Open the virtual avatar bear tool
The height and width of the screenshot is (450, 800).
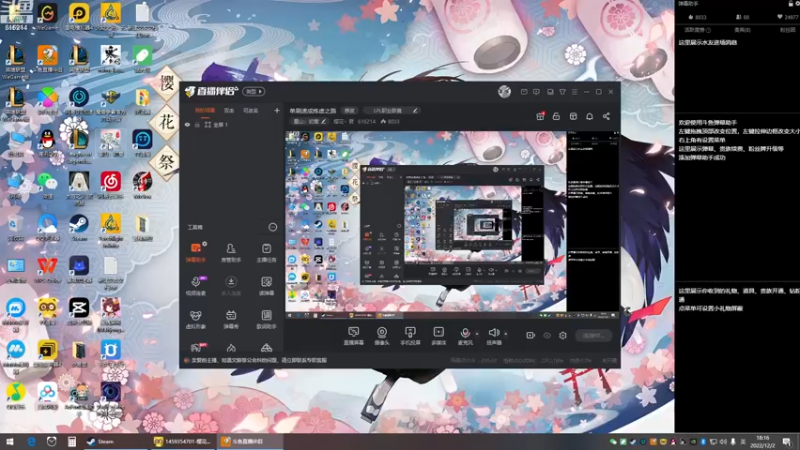(196, 319)
